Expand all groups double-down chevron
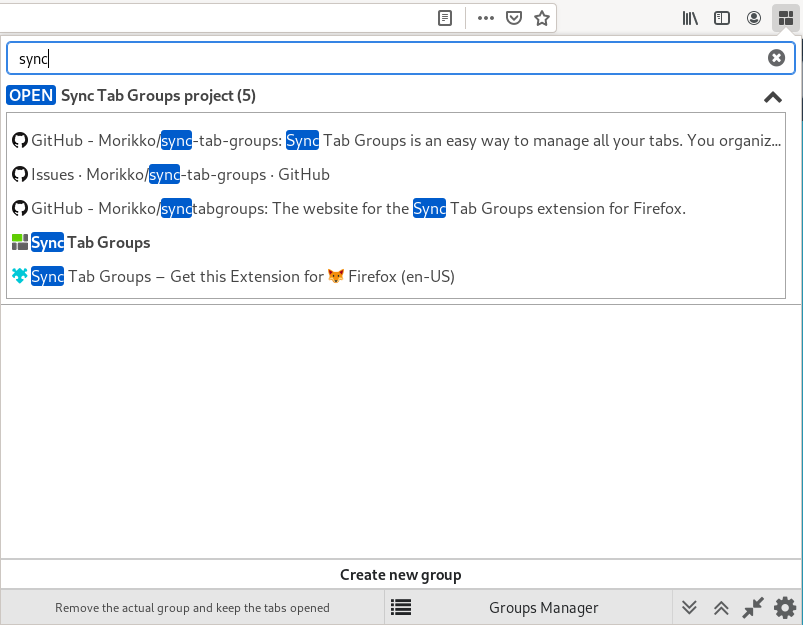The image size is (803, 625). tap(689, 608)
